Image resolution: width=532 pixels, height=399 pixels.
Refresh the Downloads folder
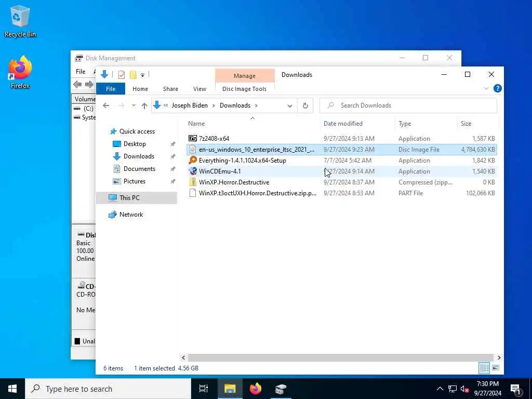(305, 106)
